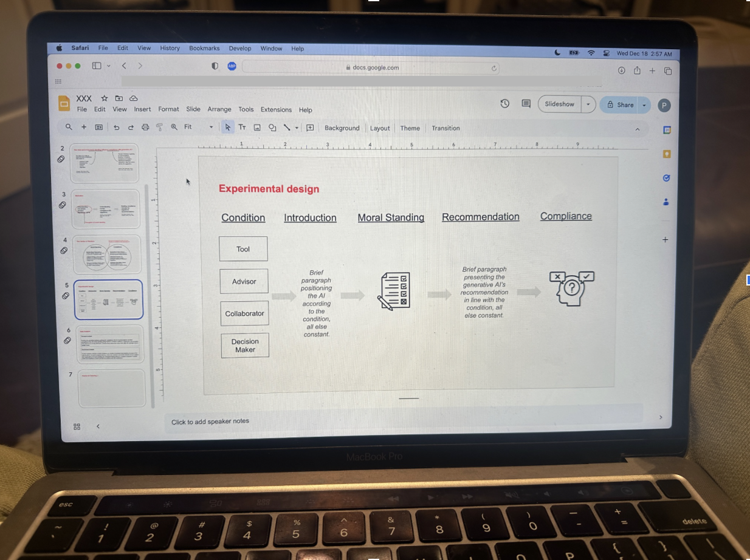
Task: Reload page in Safari address bar
Action: click(x=494, y=68)
